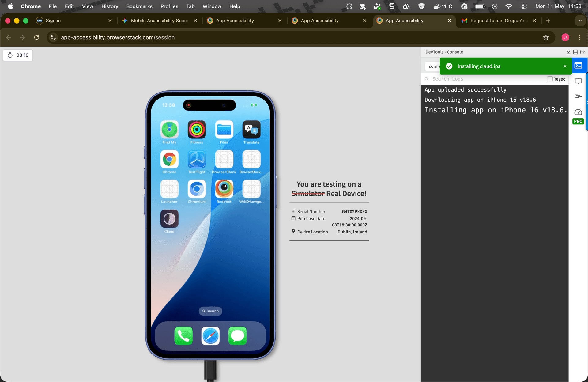The width and height of the screenshot is (588, 382).
Task: Bookmark this page with the star
Action: pyautogui.click(x=546, y=37)
